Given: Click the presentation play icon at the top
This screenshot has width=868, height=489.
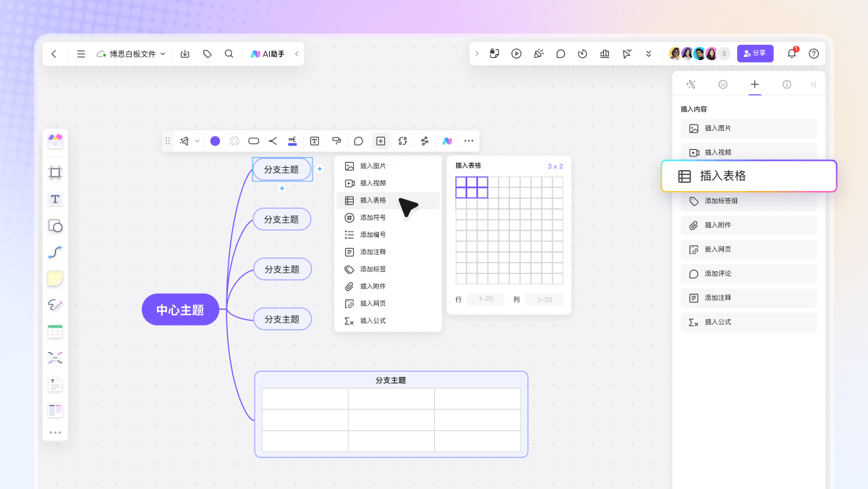Looking at the screenshot, I should click(x=516, y=54).
